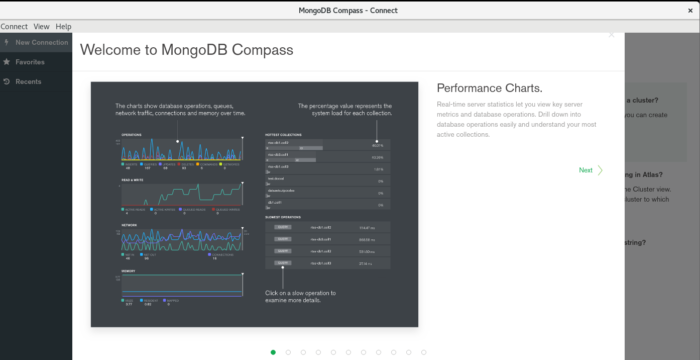Viewport: 700px width, 360px height.
Task: Jump to the sixth carousel page dot
Action: tap(348, 352)
